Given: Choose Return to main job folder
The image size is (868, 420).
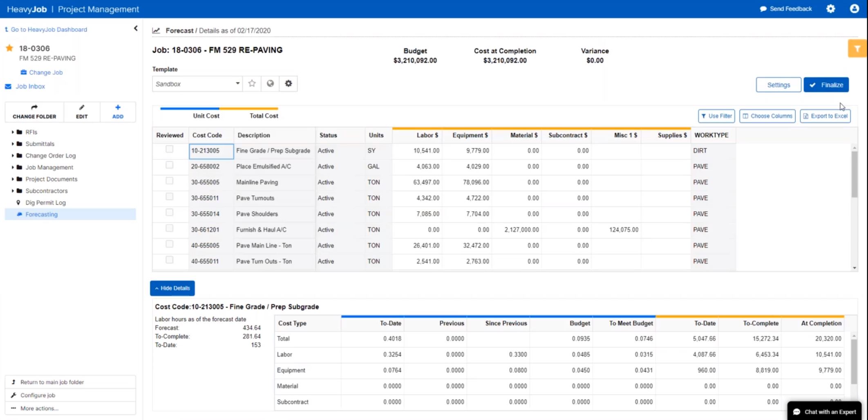Looking at the screenshot, I should click(70, 382).
